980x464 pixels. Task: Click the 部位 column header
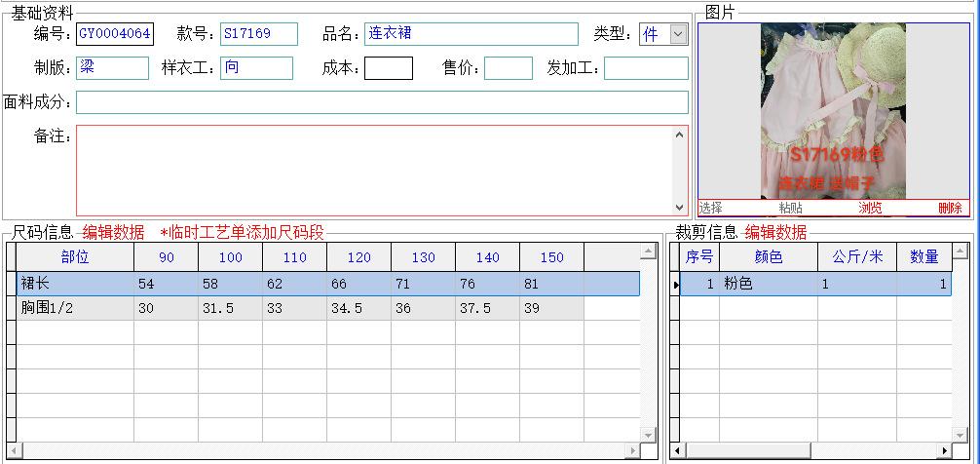pyautogui.click(x=75, y=257)
